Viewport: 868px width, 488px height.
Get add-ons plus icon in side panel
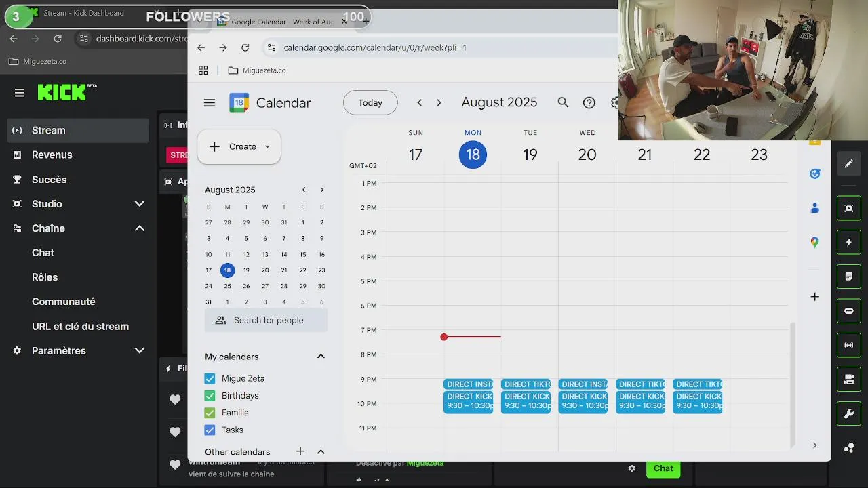pyautogui.click(x=814, y=297)
